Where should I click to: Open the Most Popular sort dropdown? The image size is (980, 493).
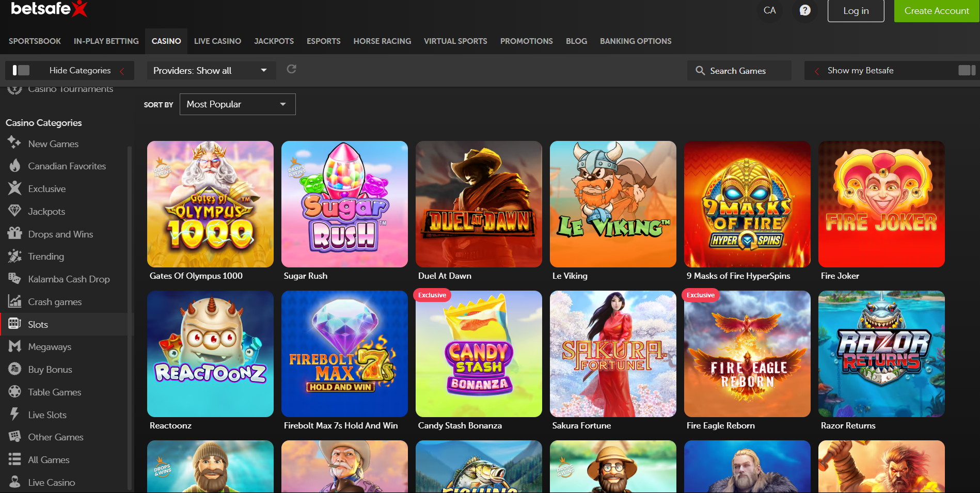[238, 104]
